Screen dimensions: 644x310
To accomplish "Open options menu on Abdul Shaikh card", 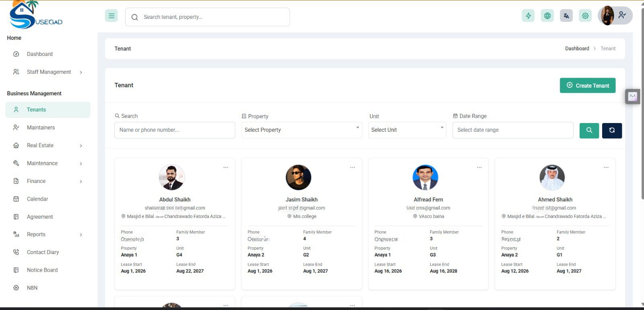I will (226, 167).
